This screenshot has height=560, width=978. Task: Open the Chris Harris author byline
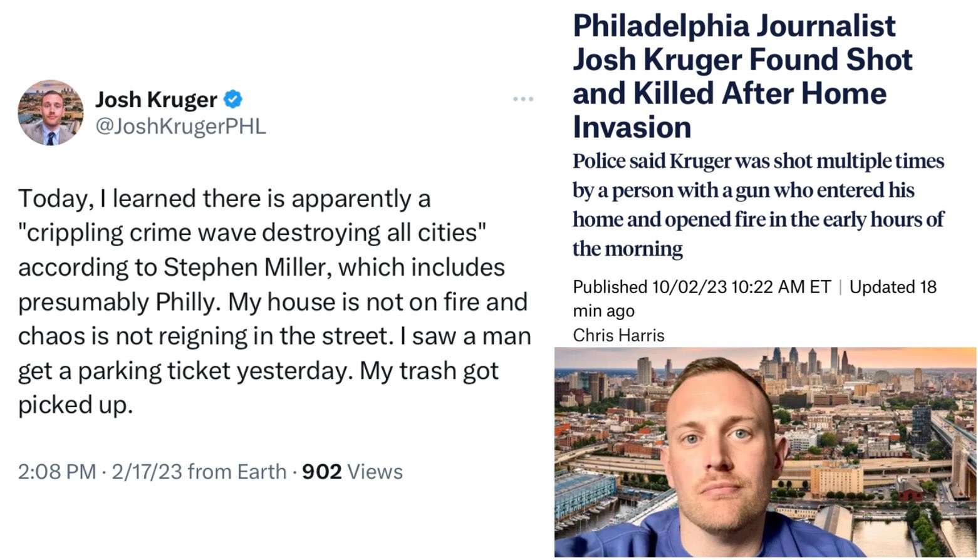pos(618,335)
